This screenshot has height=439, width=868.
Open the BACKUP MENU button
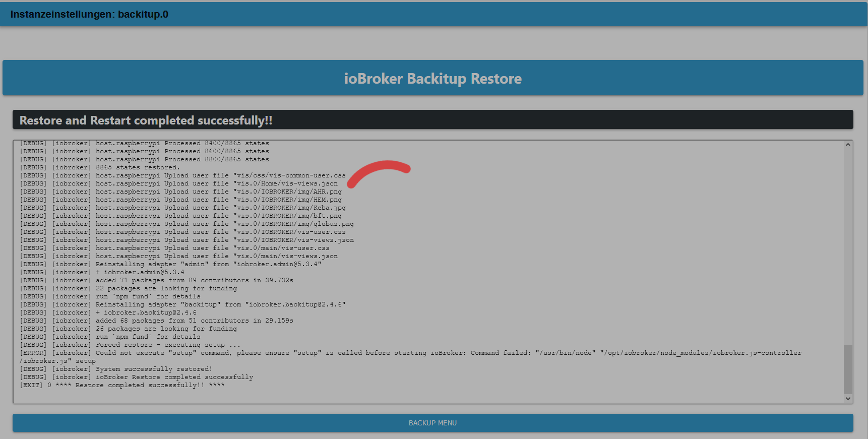pos(432,423)
